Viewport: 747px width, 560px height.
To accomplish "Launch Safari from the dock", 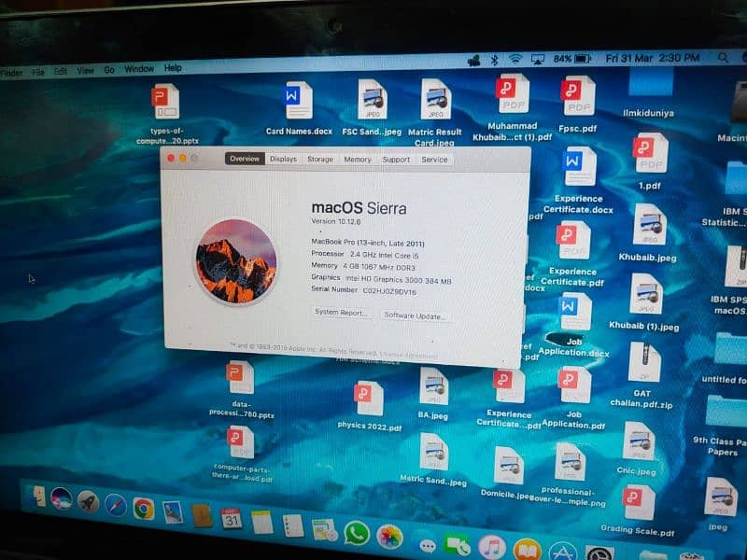I will click(116, 505).
